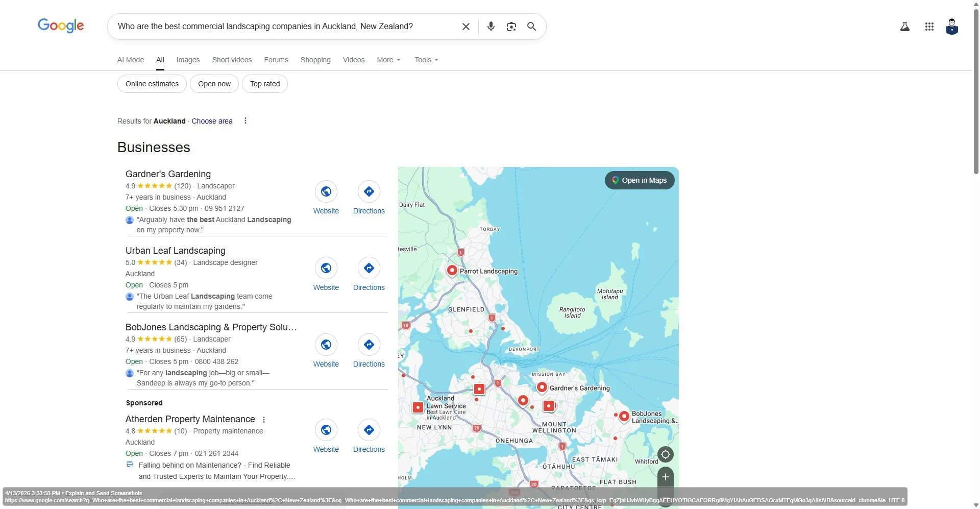The width and height of the screenshot is (980, 509).
Task: Click the Mission Bay map label
Action: click(x=549, y=374)
